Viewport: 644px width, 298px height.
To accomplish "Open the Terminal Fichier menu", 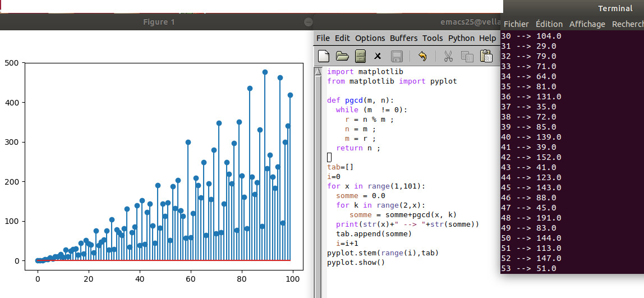I will [x=516, y=24].
